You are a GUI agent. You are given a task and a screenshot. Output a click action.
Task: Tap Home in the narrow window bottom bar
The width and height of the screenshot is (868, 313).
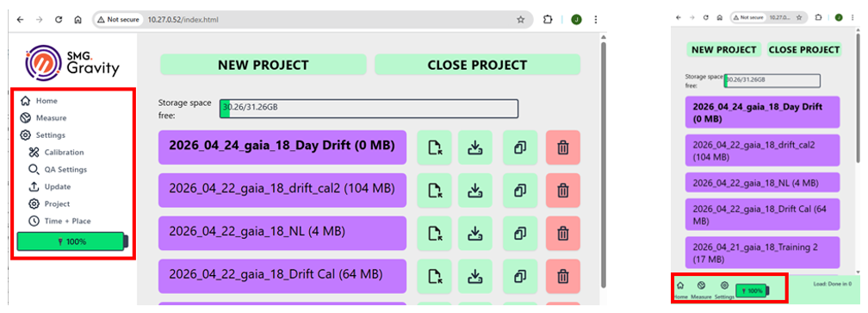tap(680, 290)
